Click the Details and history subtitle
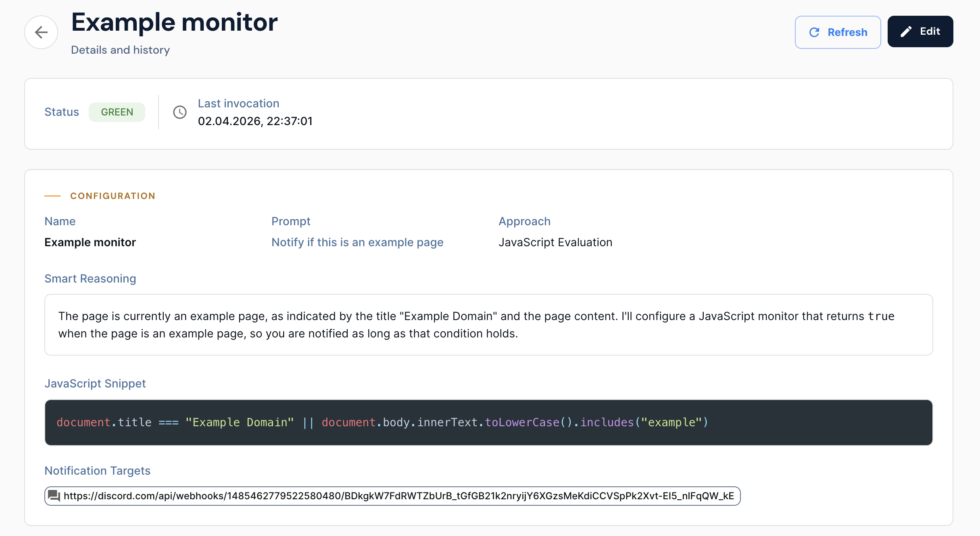This screenshot has width=980, height=536. (x=120, y=50)
